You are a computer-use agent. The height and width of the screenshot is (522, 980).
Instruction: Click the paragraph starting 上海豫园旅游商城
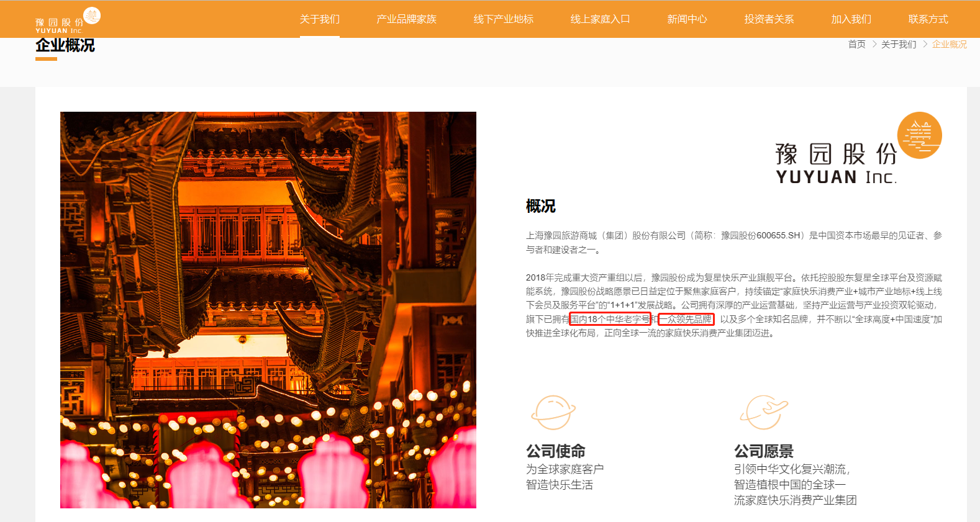(734, 243)
